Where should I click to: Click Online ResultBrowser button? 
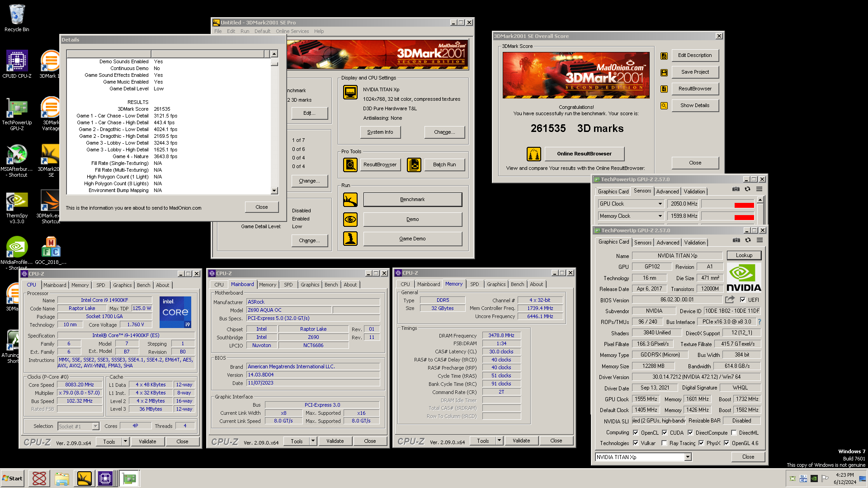pyautogui.click(x=584, y=154)
